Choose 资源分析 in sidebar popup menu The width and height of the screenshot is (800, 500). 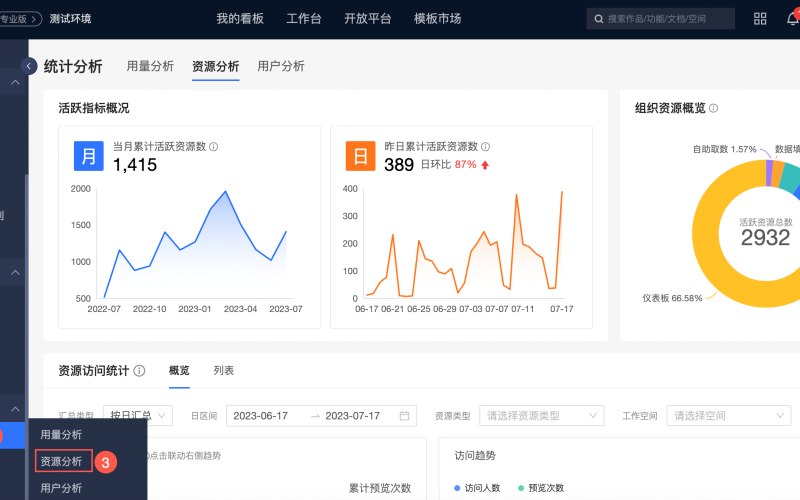[63, 461]
